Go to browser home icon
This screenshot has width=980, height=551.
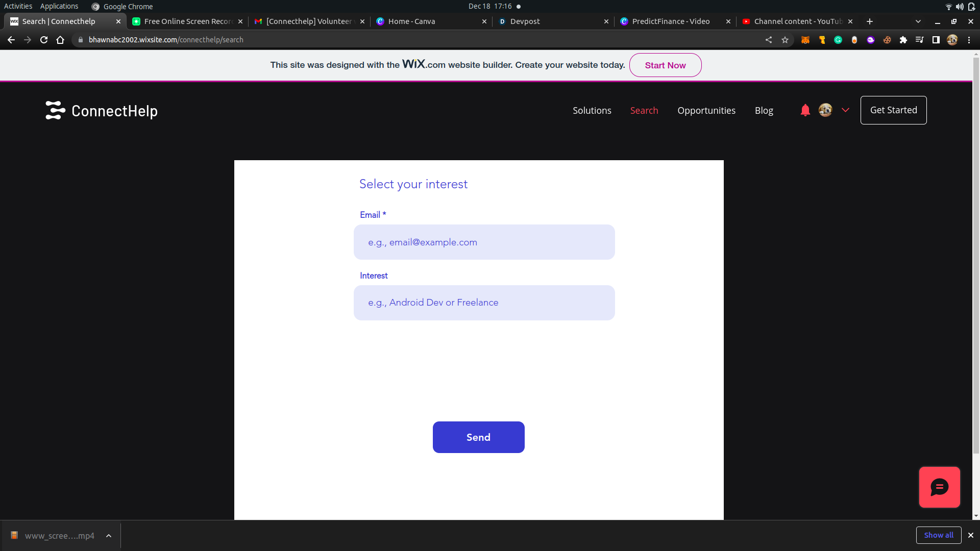pos(60,40)
